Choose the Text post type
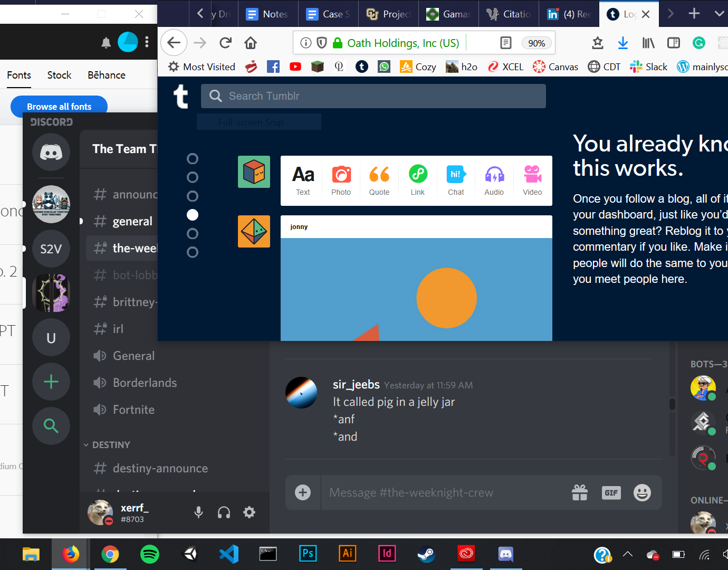Viewport: 728px width, 570px height. [303, 180]
